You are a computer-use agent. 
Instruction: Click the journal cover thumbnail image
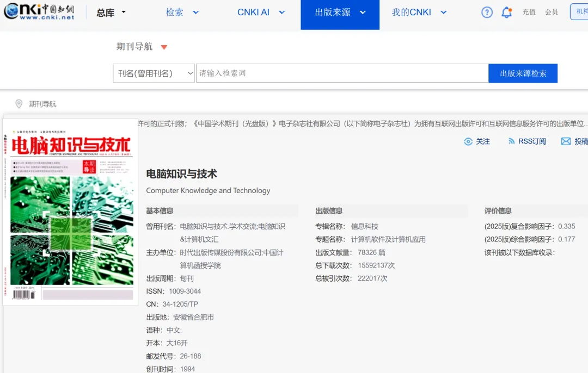pyautogui.click(x=71, y=212)
